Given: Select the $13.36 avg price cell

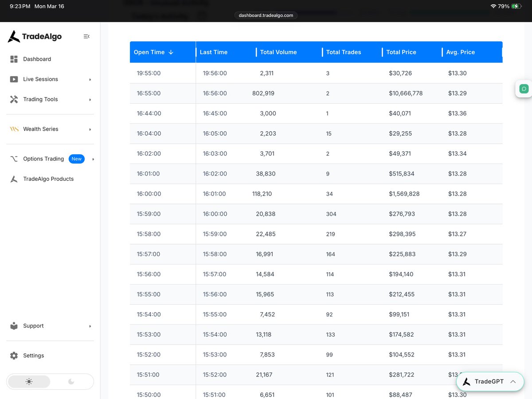Looking at the screenshot, I should point(457,113).
